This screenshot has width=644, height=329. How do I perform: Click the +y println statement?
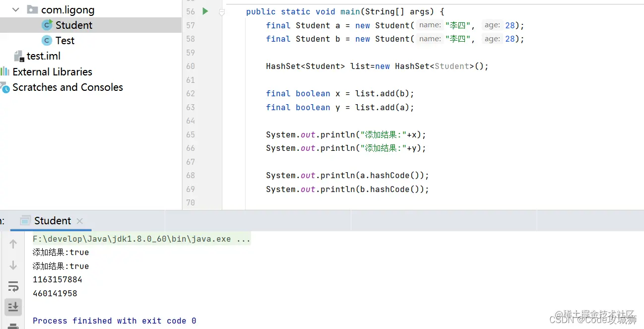[346, 148]
